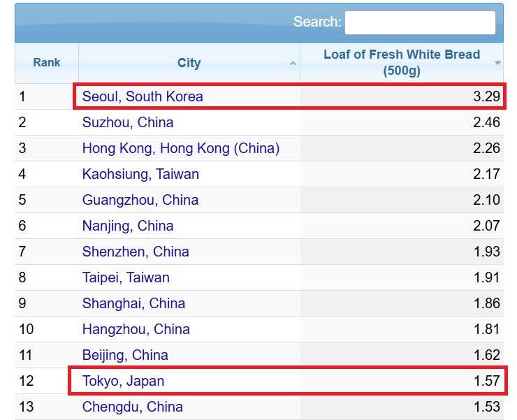Open Tokyo, Japan link
This screenshot has height=420, width=517.
(124, 382)
